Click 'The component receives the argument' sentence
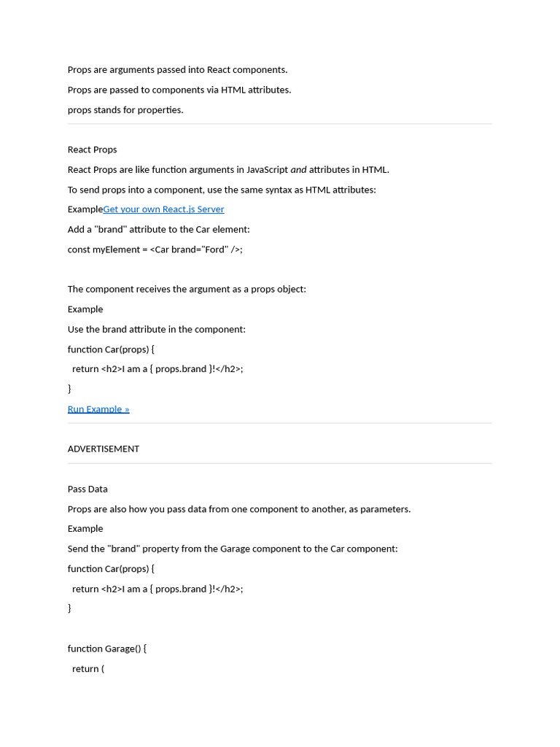Viewport: 560px width, 747px height. (x=187, y=290)
